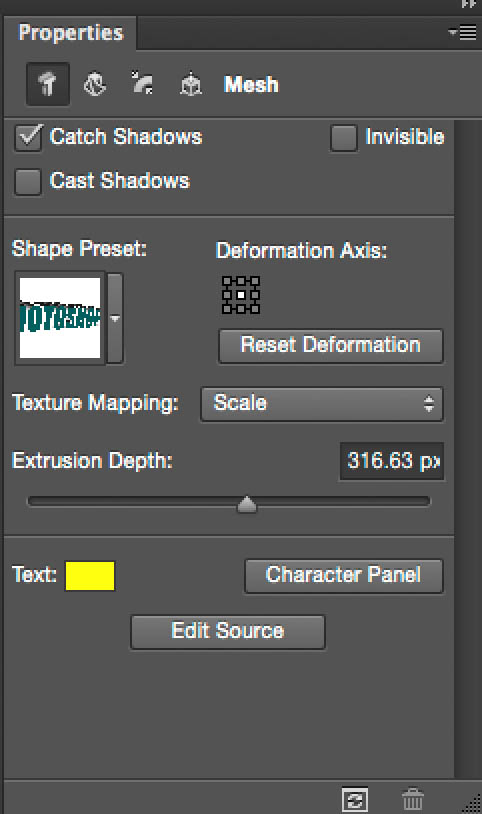Image resolution: width=482 pixels, height=814 pixels.
Task: Click the trash delete icon
Action: click(x=412, y=800)
